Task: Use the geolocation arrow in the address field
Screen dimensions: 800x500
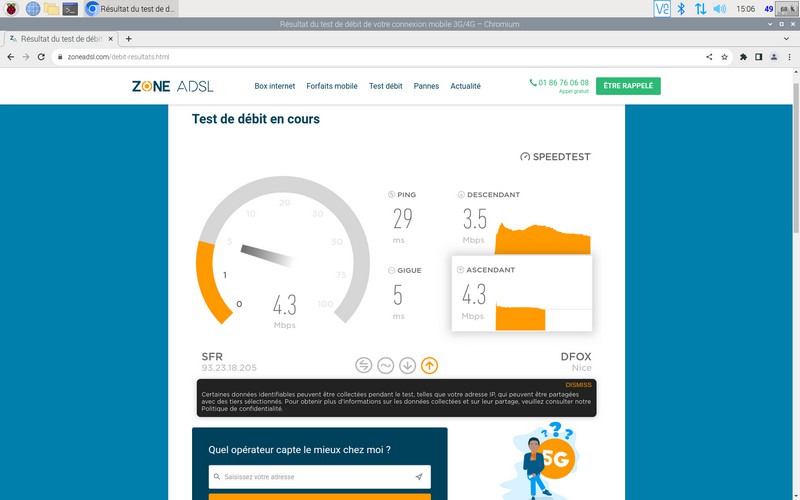Action: coord(419,477)
